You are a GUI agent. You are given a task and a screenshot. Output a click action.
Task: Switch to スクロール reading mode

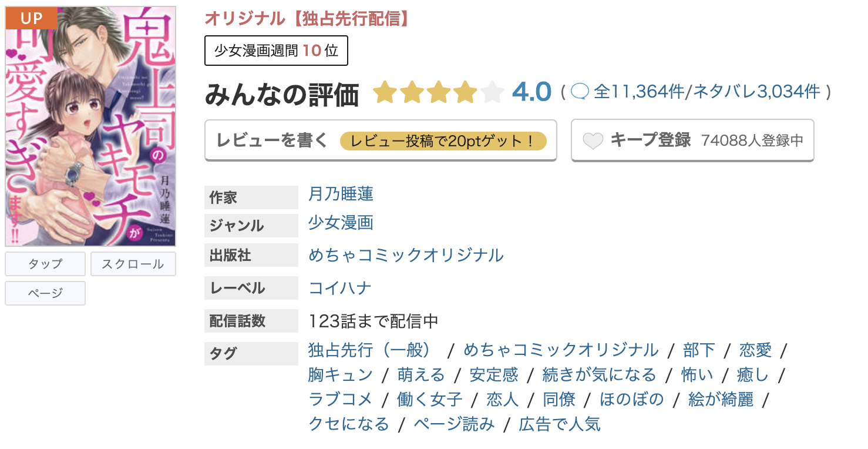point(133,264)
